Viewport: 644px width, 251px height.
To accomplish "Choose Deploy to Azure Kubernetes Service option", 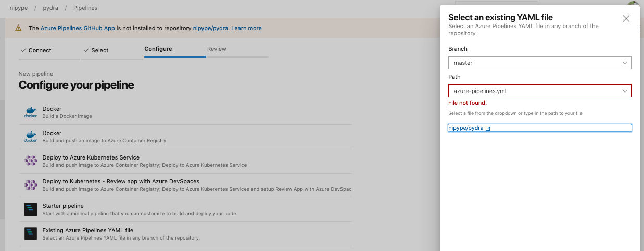I will (185, 161).
